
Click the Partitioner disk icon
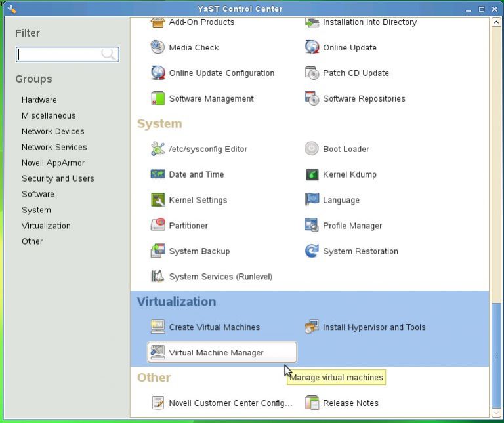pyautogui.click(x=157, y=226)
